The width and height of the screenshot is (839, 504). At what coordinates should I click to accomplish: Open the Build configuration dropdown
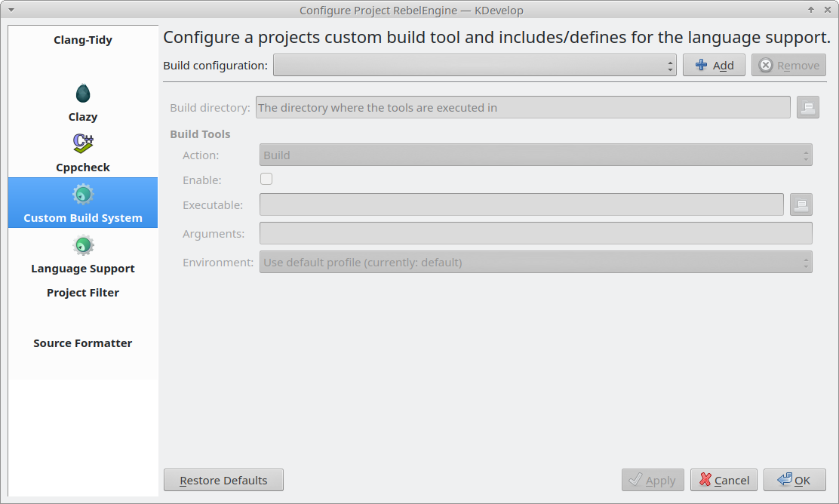click(475, 66)
